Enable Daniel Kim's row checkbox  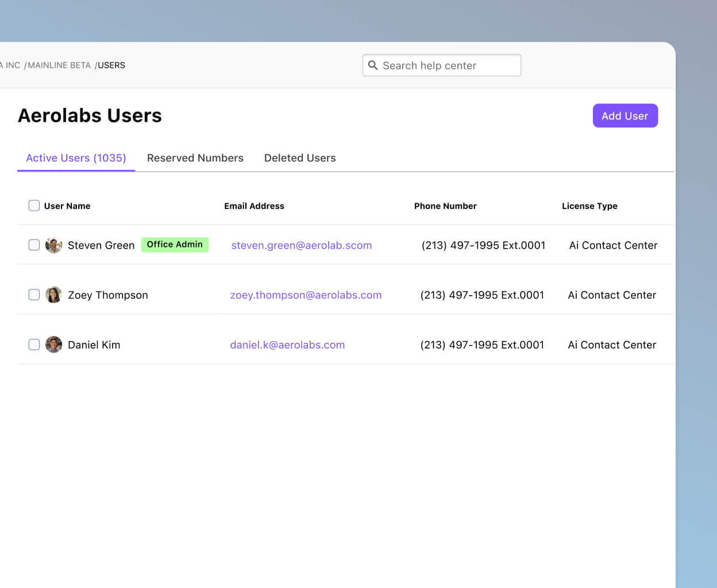(x=34, y=345)
